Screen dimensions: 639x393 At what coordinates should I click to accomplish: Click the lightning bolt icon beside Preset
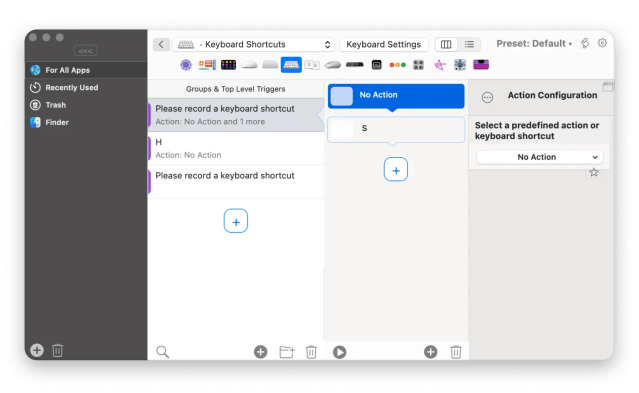coord(585,43)
